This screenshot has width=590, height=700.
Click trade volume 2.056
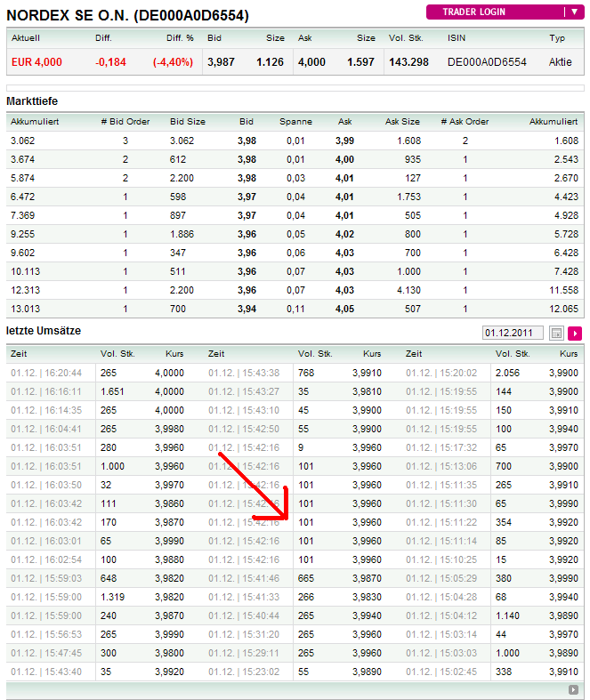coord(507,373)
